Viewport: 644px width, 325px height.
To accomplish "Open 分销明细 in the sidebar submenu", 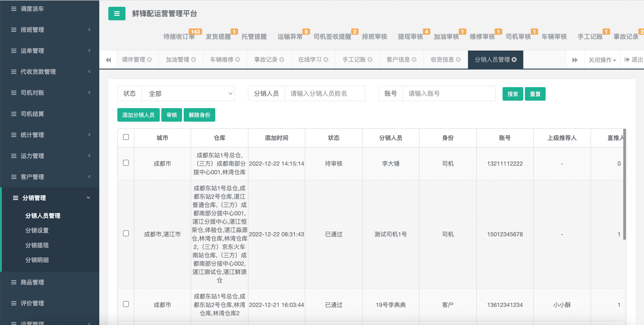I will click(x=37, y=260).
